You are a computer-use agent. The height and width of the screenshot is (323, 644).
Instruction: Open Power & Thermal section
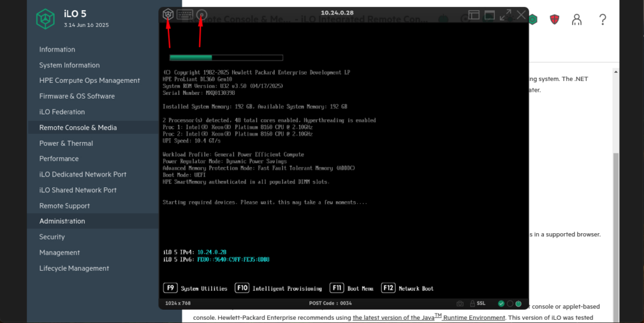pyautogui.click(x=66, y=143)
